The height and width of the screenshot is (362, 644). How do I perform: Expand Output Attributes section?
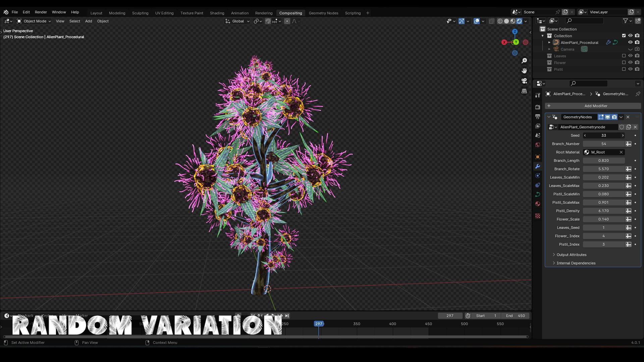pyautogui.click(x=571, y=255)
